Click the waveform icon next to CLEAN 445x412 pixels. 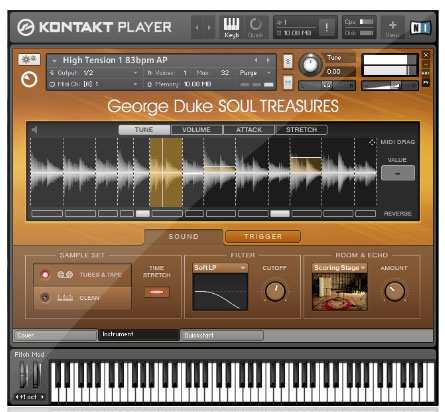tap(65, 297)
